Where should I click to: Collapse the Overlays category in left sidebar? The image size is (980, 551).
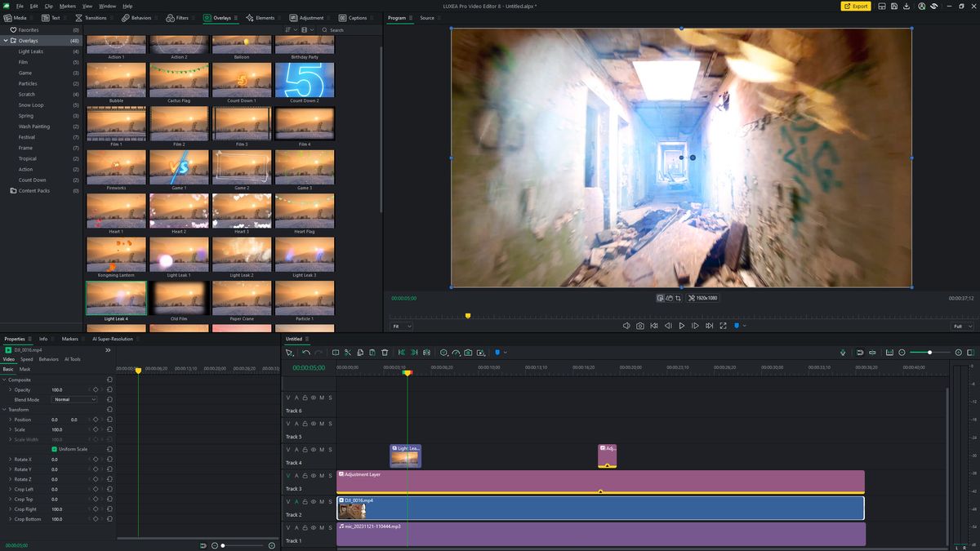[7, 40]
